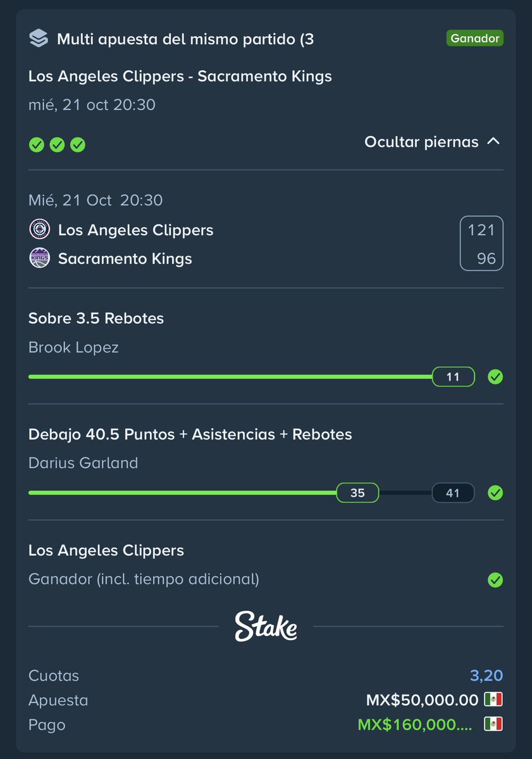Click Mexican flag icon beside Apuesta amount
532x759 pixels.
click(x=493, y=700)
